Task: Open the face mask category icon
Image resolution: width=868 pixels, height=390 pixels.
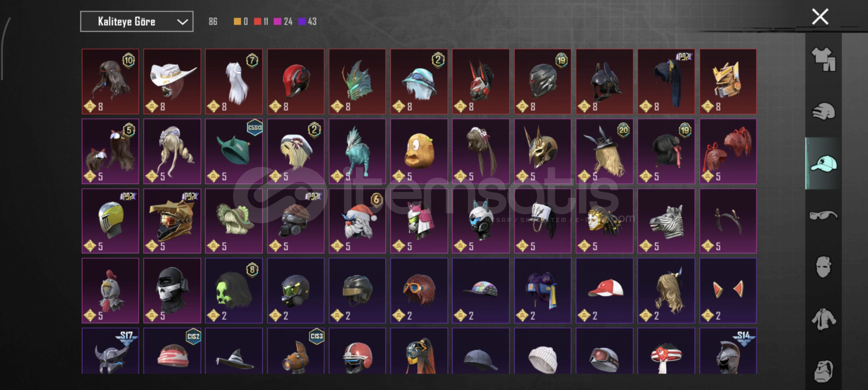Action: [x=823, y=267]
